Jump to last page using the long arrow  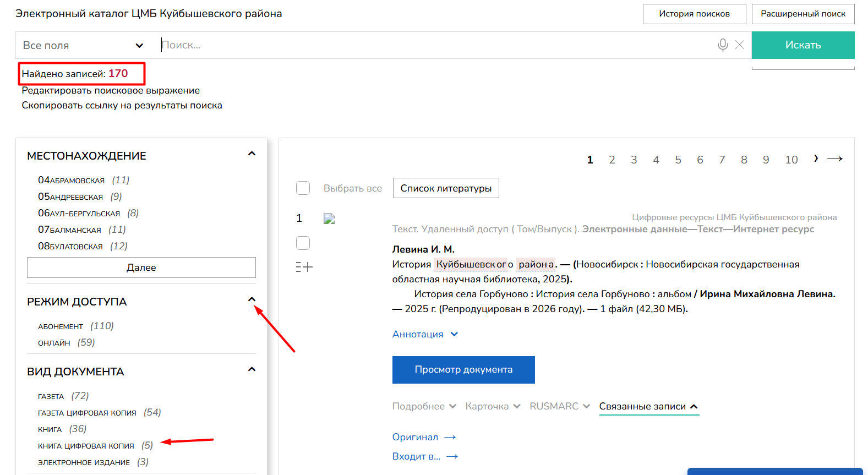click(x=835, y=159)
